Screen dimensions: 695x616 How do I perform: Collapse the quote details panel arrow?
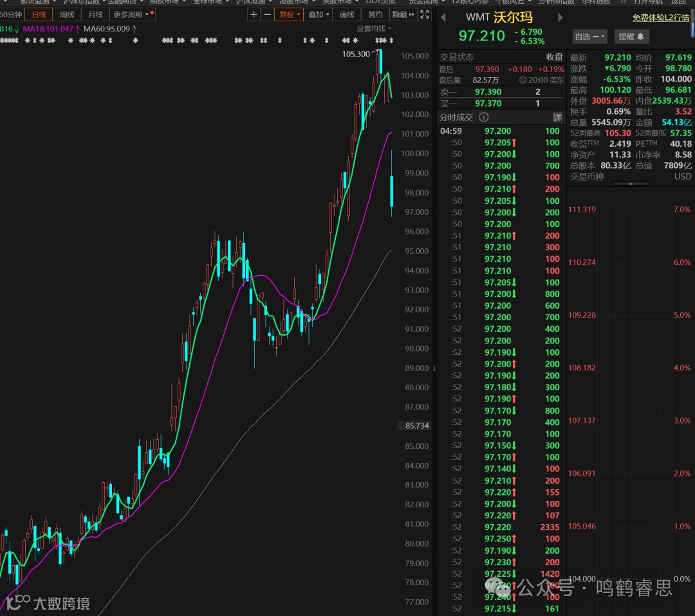[x=631, y=183]
